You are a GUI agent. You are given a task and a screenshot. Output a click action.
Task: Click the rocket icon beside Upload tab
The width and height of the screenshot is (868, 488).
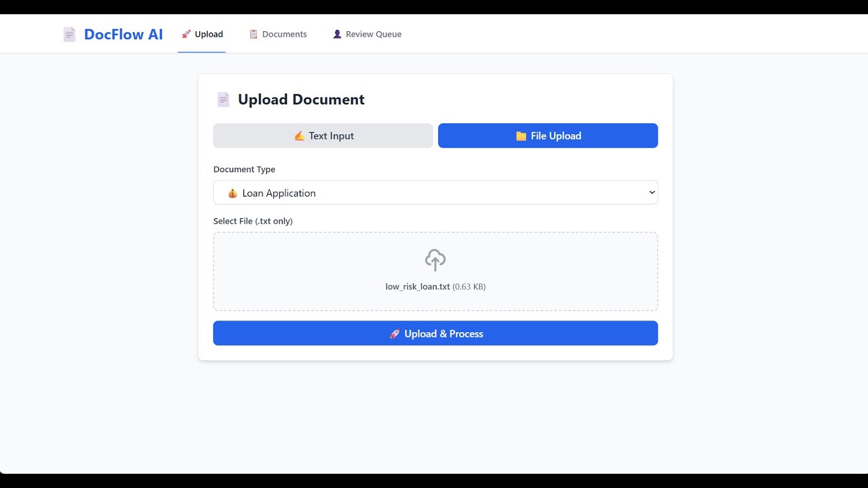click(x=186, y=34)
